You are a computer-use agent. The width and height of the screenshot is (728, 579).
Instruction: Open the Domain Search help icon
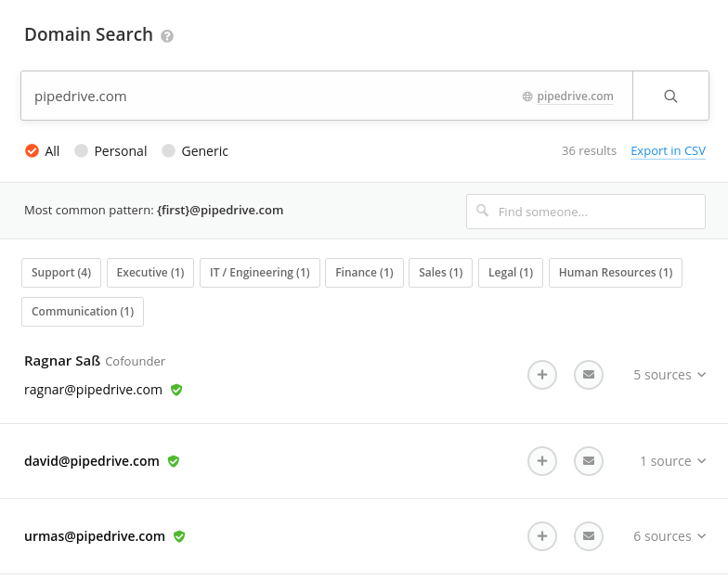[x=167, y=36]
